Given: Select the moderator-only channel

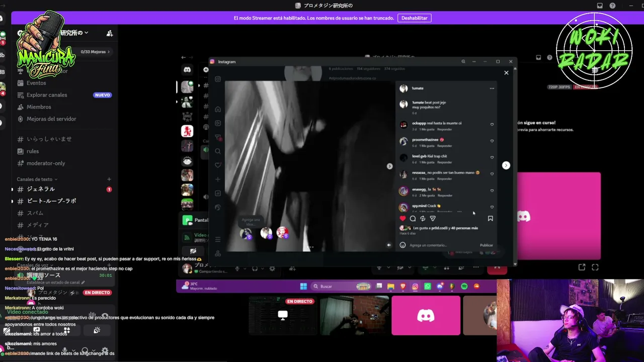Looking at the screenshot, I should (46, 163).
